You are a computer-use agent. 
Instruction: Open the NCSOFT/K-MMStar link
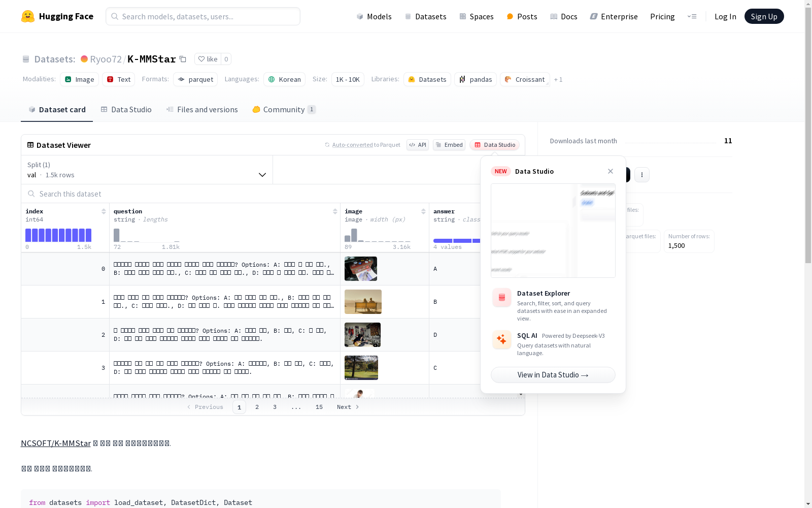[x=56, y=443]
